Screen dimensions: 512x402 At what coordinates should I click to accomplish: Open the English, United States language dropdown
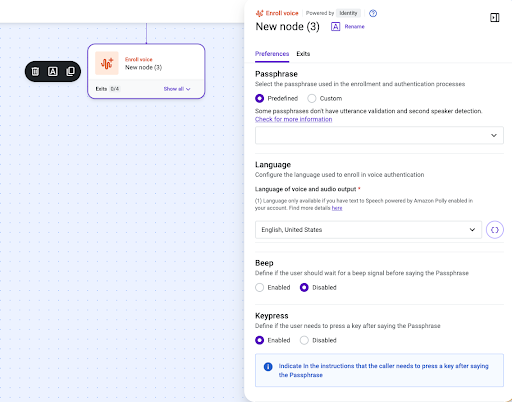368,230
